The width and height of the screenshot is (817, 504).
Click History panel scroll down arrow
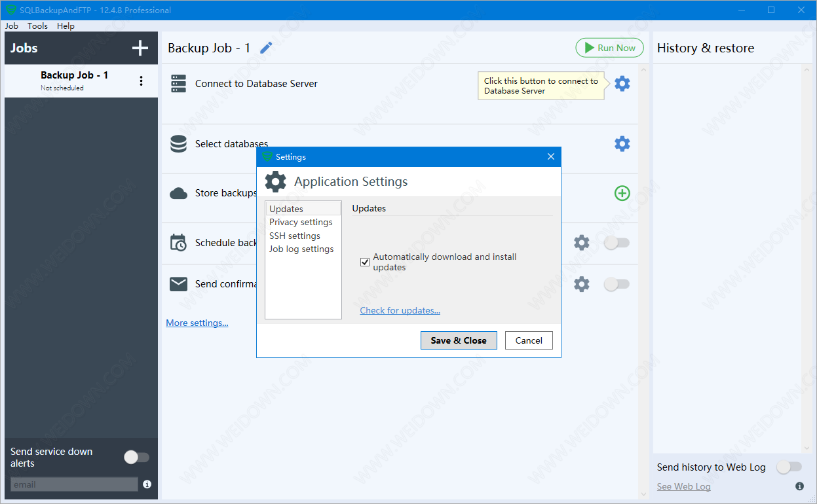807,448
